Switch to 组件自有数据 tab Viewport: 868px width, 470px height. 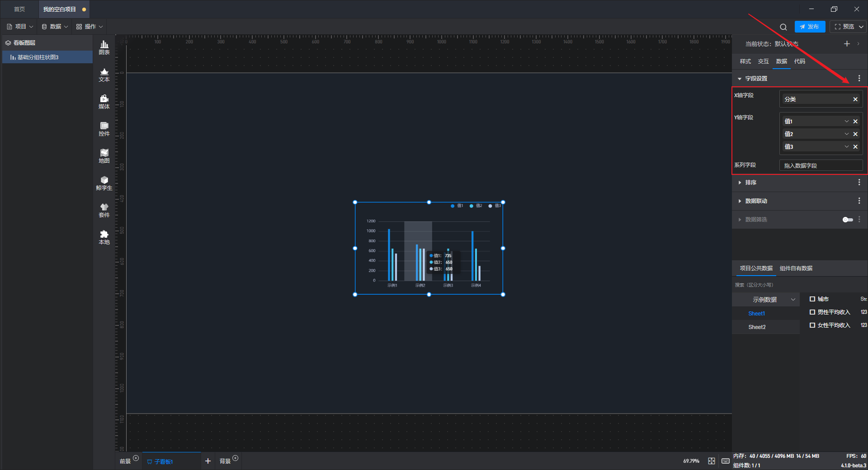pos(796,268)
